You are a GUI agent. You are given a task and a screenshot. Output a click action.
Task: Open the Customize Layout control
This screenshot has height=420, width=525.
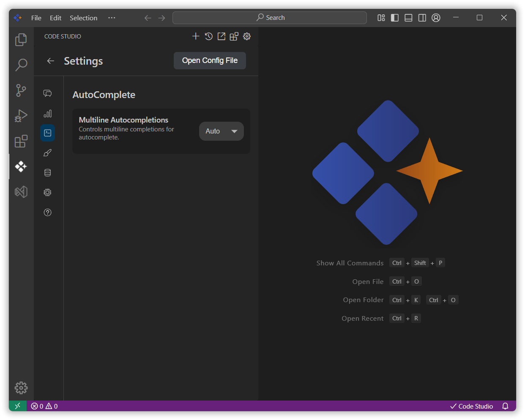[x=381, y=18]
